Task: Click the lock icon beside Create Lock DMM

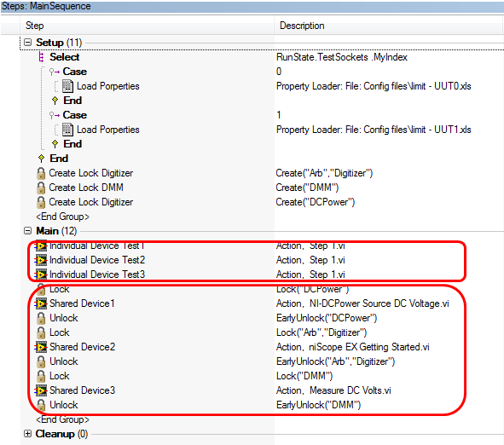Action: click(41, 188)
